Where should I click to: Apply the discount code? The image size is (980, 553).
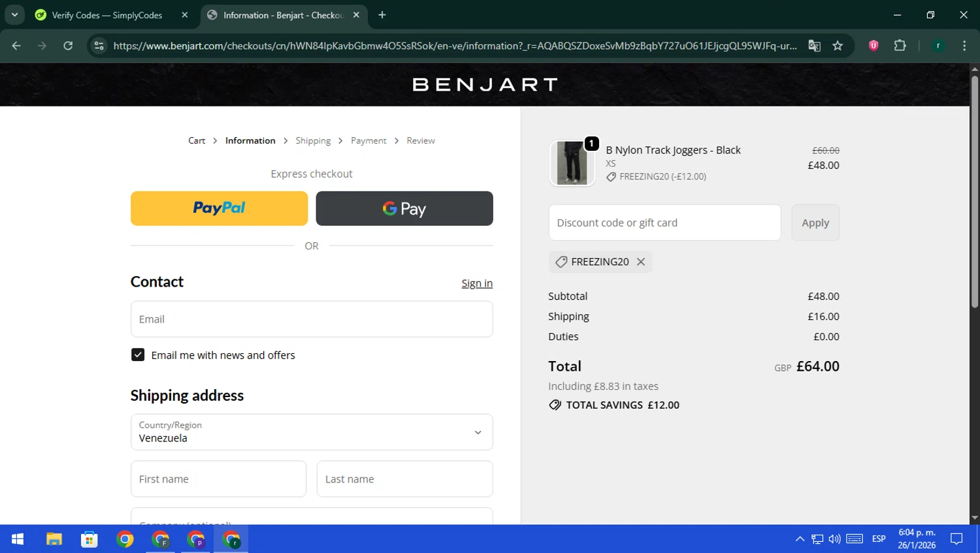815,223
